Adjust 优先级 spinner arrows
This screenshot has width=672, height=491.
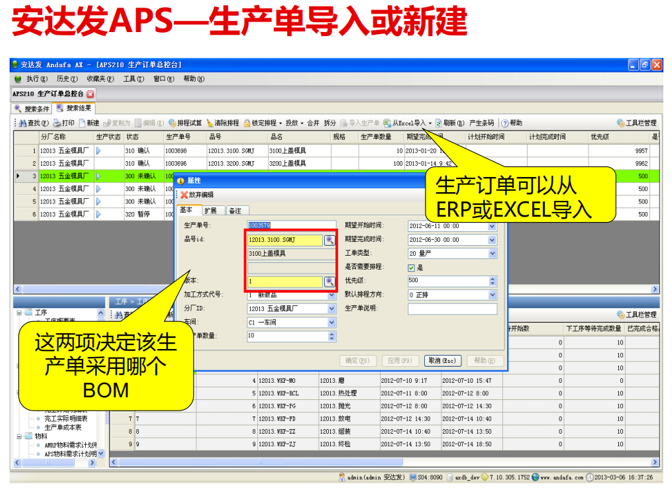(492, 281)
